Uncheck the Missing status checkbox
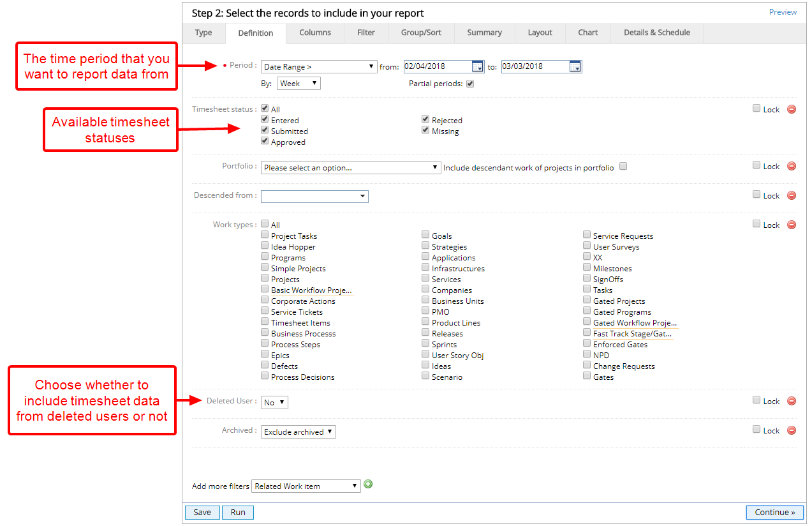The image size is (812, 526). 425,130
